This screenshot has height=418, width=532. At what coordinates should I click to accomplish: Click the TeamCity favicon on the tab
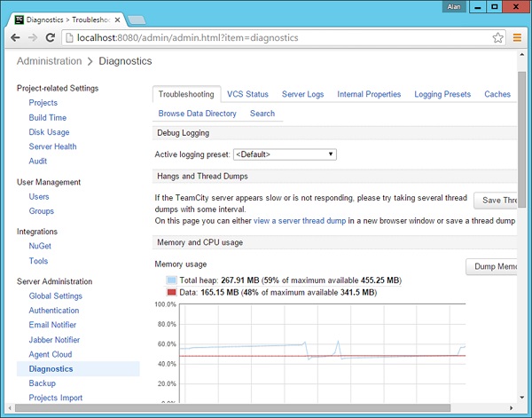click(20, 20)
